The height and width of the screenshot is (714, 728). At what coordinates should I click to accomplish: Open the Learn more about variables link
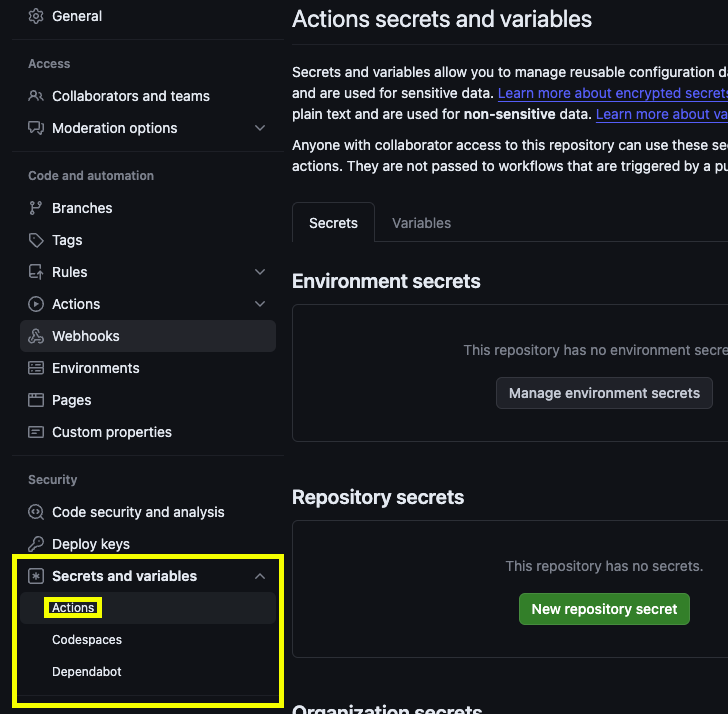click(x=662, y=114)
